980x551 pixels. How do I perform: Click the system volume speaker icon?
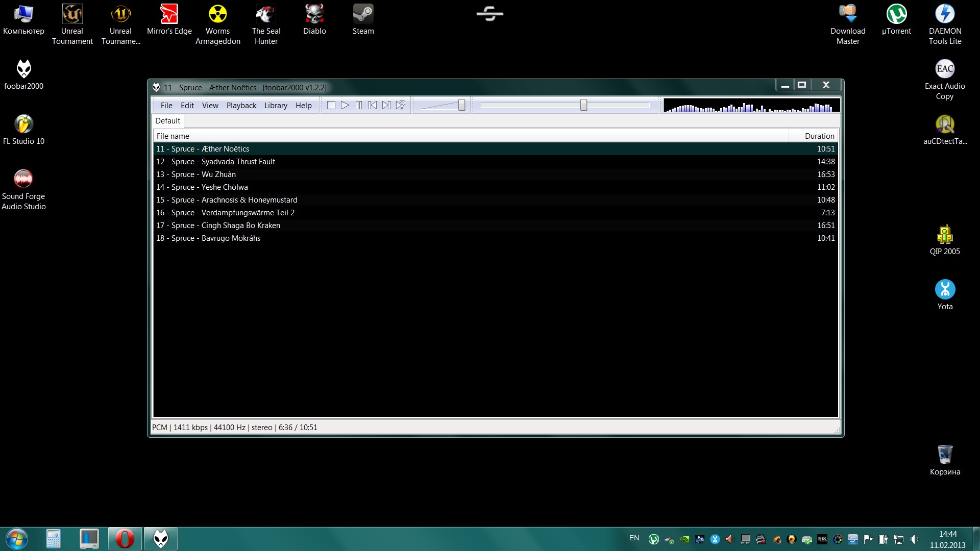coord(914,539)
